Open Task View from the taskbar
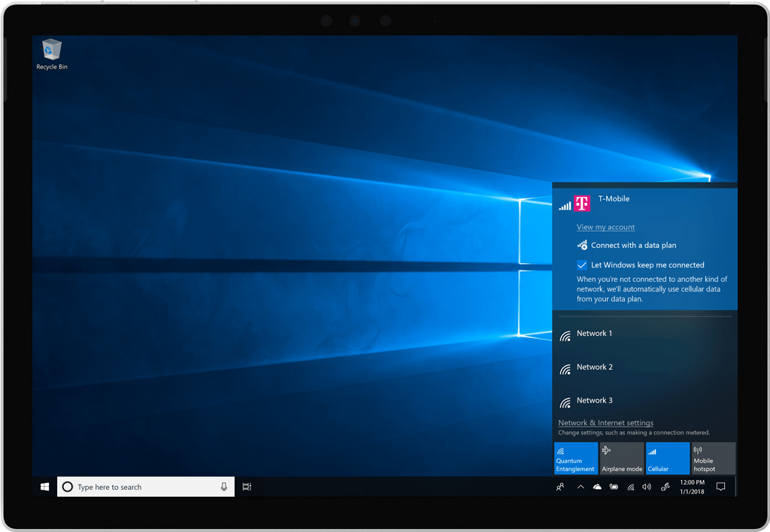 (x=247, y=487)
